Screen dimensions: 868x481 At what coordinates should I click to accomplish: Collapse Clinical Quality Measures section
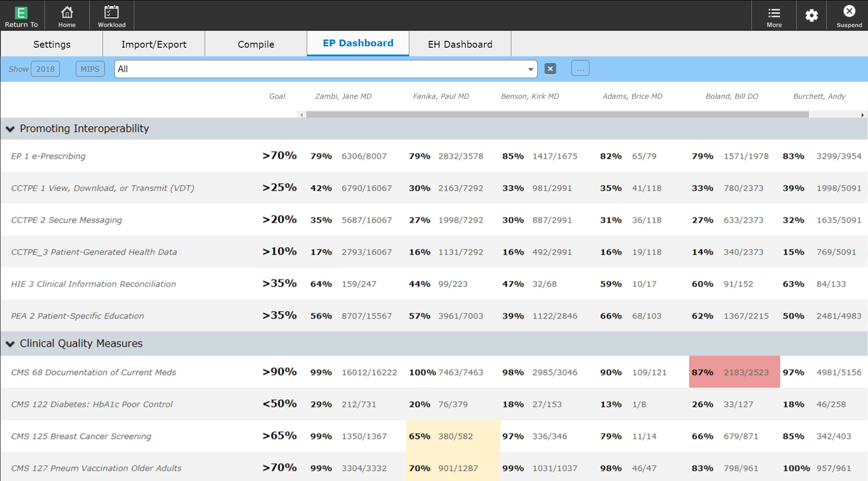click(x=10, y=344)
